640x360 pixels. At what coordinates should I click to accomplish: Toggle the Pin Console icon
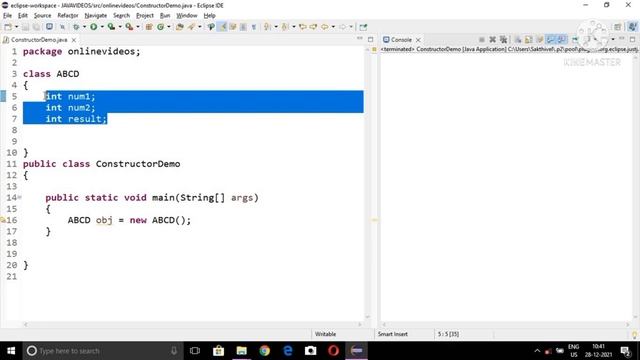[575, 40]
